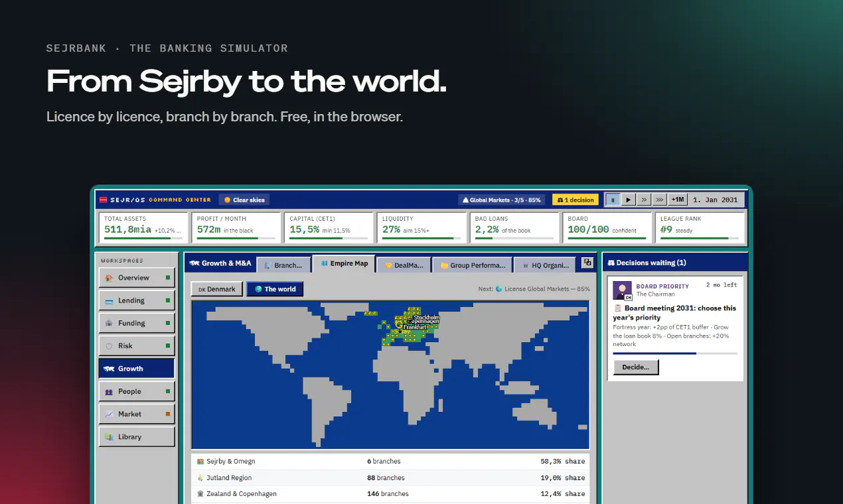Open the Profit / Month 572m card
843x504 pixels.
(236, 227)
